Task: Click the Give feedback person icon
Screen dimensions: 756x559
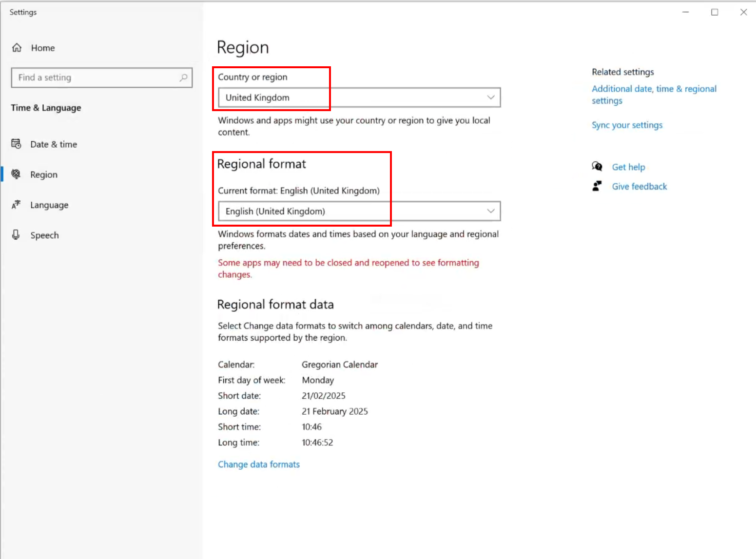Action: click(x=597, y=186)
